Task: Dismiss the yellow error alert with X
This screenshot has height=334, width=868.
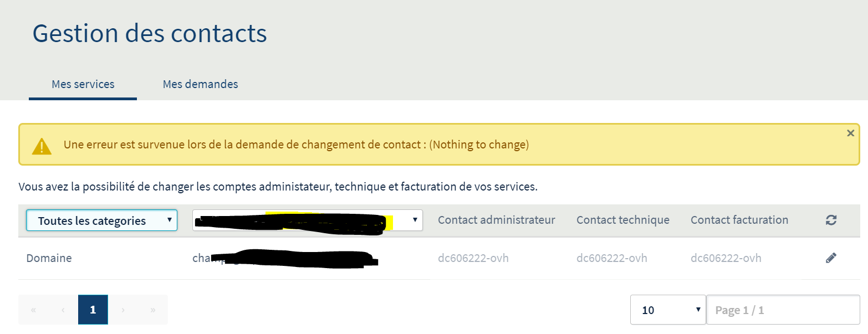Action: pos(850,133)
